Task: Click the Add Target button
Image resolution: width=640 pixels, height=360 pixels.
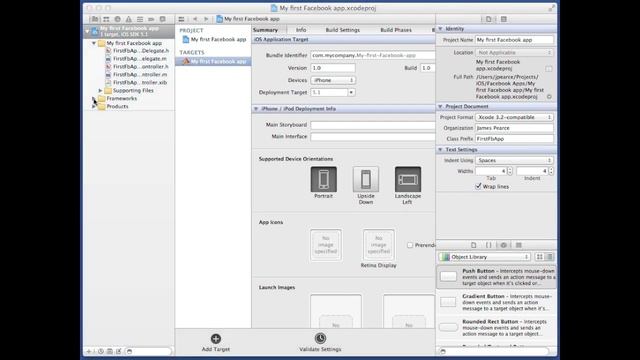Action: (x=216, y=342)
